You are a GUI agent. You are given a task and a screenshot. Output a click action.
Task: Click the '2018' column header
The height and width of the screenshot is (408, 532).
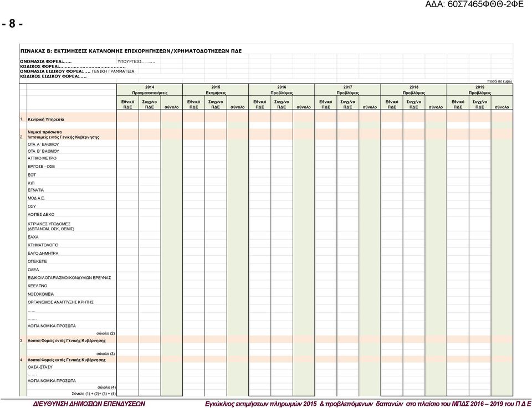pyautogui.click(x=414, y=87)
